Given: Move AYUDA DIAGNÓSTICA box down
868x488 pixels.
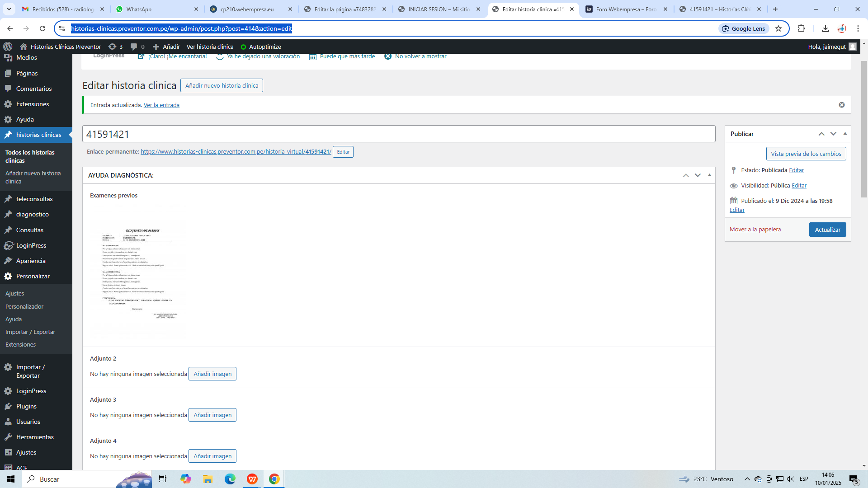Looking at the screenshot, I should coord(698,175).
